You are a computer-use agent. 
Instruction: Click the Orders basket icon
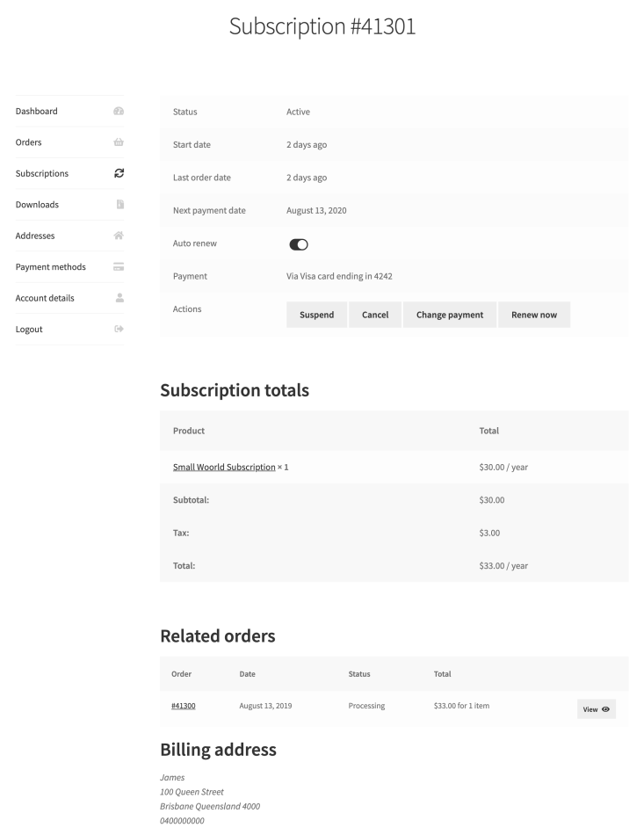119,142
